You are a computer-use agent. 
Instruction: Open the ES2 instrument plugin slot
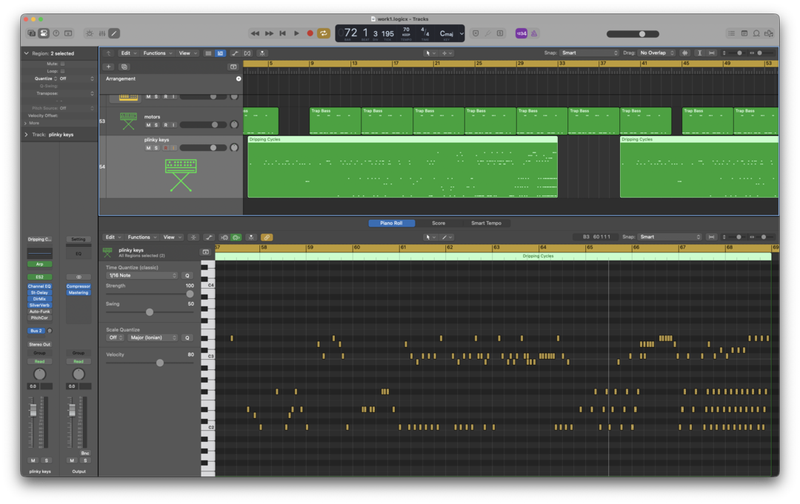[39, 276]
